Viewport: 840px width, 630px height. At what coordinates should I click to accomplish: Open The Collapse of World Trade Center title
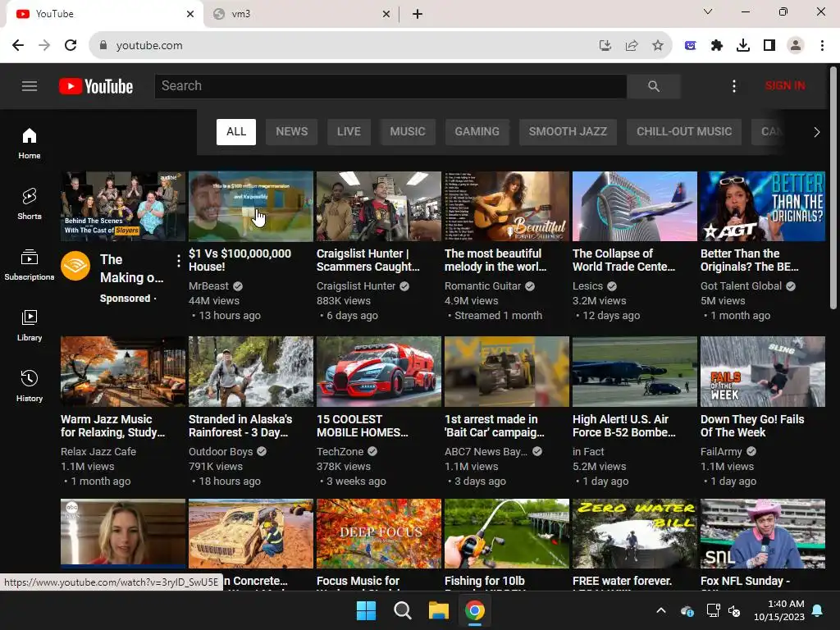[623, 260]
